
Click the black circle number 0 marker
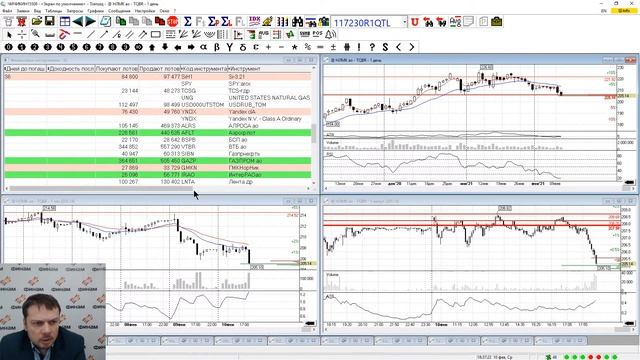9,47
